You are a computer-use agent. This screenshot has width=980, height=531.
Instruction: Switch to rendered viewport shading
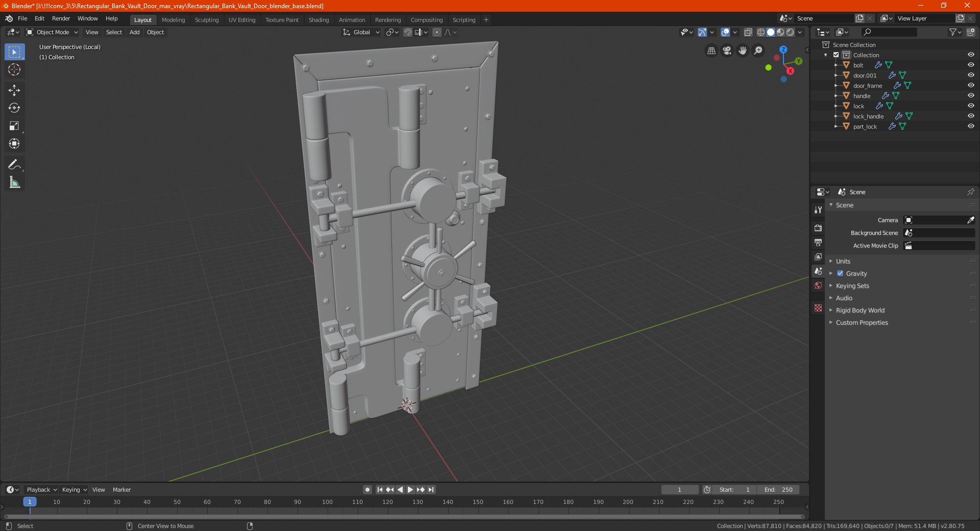point(790,32)
